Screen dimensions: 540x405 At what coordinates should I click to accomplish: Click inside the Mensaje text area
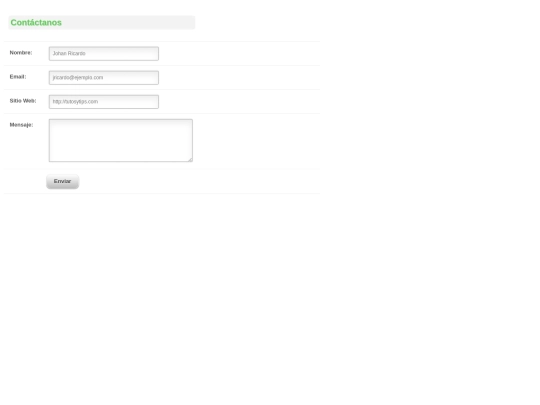[121, 141]
